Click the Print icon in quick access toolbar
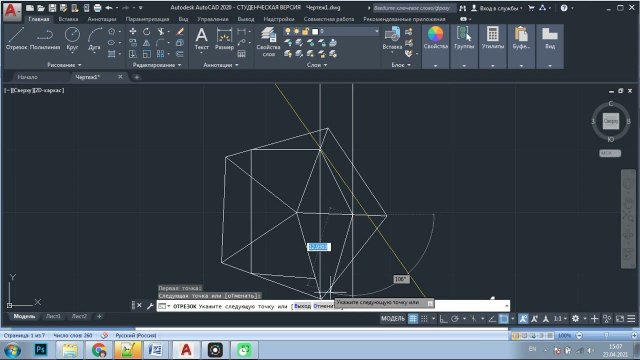 point(97,8)
